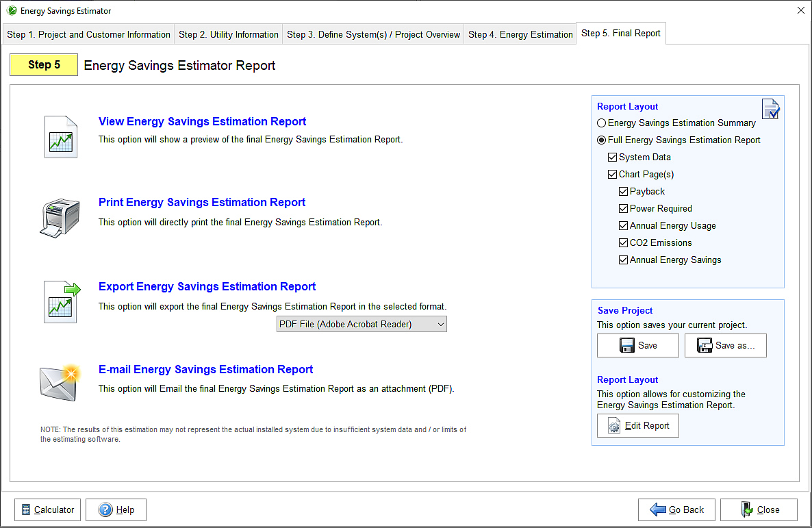812x528 pixels.
Task: Click the Save as... button
Action: pyautogui.click(x=725, y=346)
